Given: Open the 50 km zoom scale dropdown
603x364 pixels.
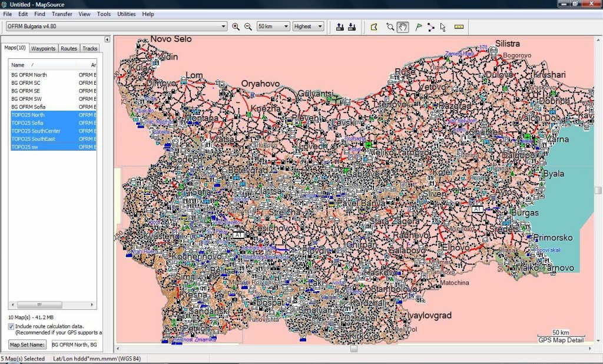Looking at the screenshot, I should 286,27.
